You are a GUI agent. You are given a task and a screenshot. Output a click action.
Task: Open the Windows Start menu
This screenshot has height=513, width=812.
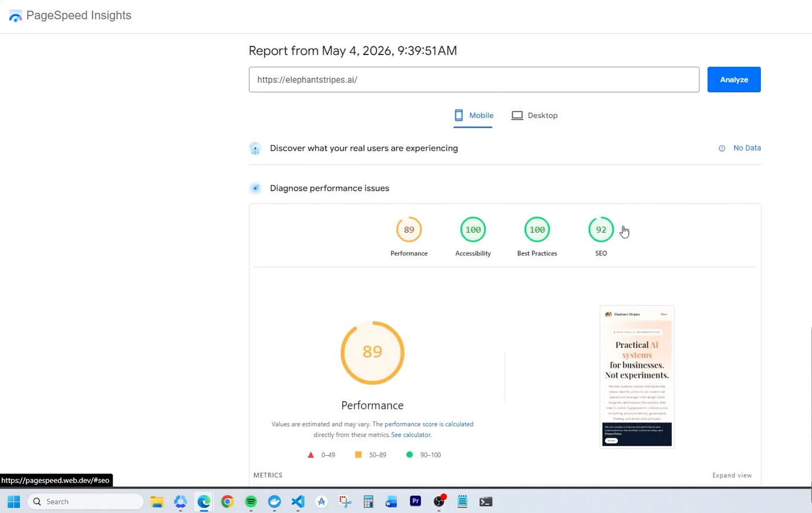[x=14, y=501]
